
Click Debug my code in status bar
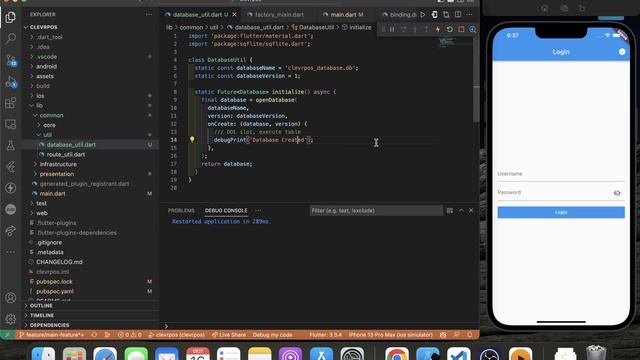pos(272,335)
